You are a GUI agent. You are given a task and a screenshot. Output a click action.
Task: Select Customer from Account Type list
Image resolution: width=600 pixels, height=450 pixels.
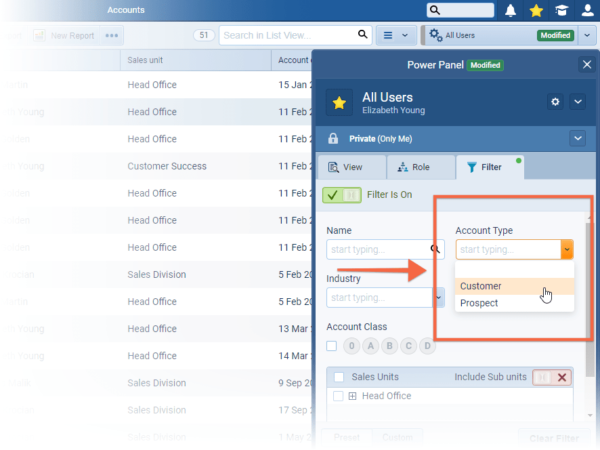click(x=481, y=286)
